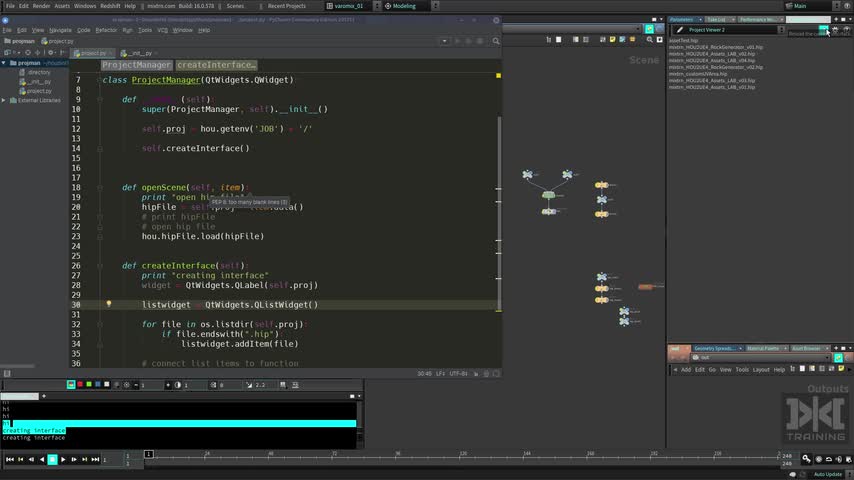
Task: Open mixtrn_customsVilena.hip from the file list
Action: point(698,74)
